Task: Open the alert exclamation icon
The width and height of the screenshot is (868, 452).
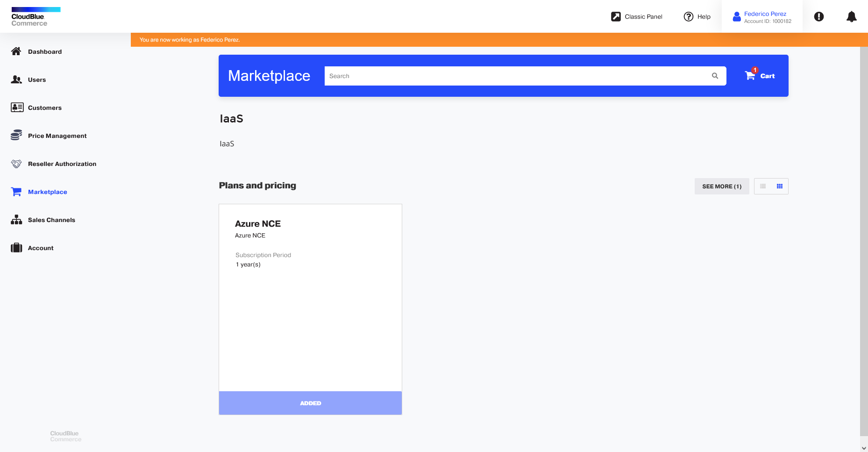Action: pyautogui.click(x=819, y=16)
